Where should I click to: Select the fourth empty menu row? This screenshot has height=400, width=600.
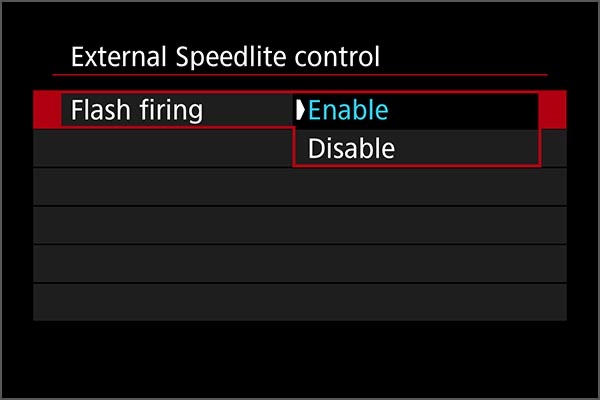coord(300,225)
